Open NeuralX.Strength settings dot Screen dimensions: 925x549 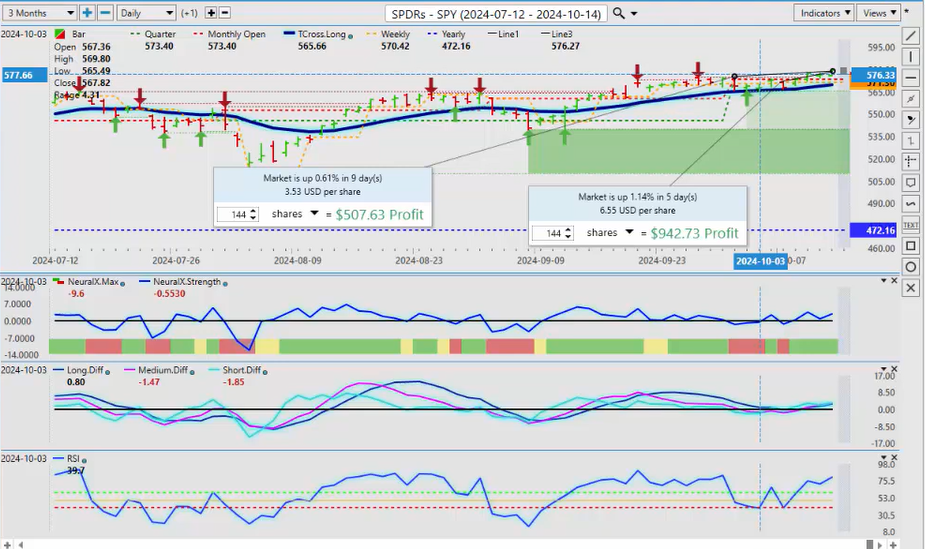coord(225,284)
